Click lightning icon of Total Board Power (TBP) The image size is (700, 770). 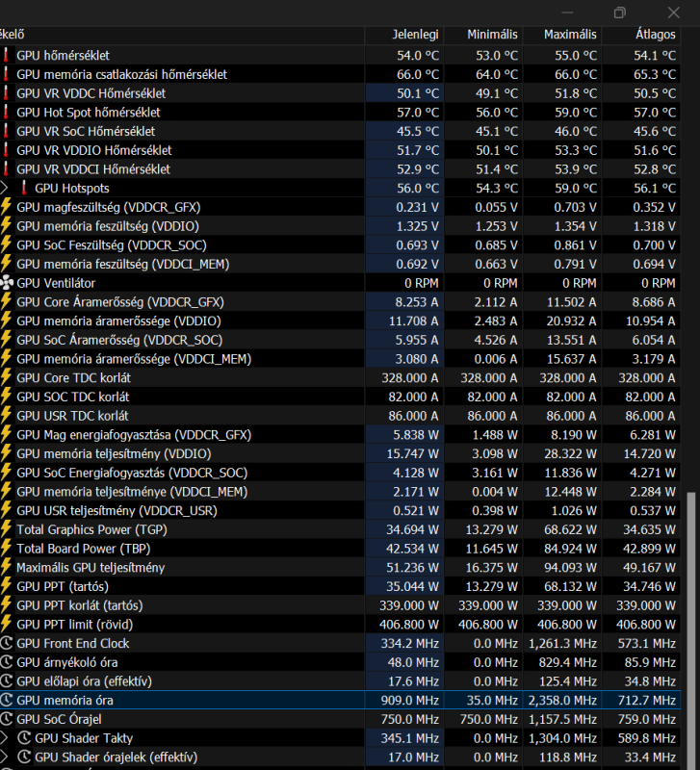tap(6, 549)
